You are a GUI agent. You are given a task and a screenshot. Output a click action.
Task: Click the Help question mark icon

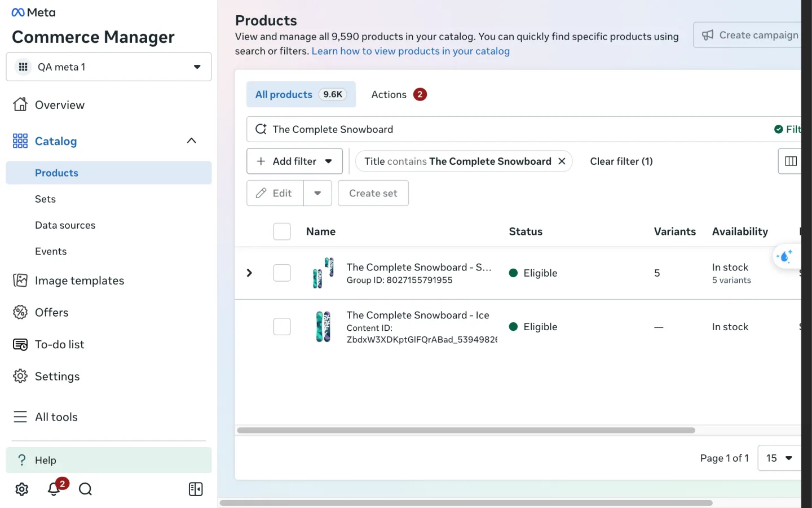pyautogui.click(x=22, y=460)
